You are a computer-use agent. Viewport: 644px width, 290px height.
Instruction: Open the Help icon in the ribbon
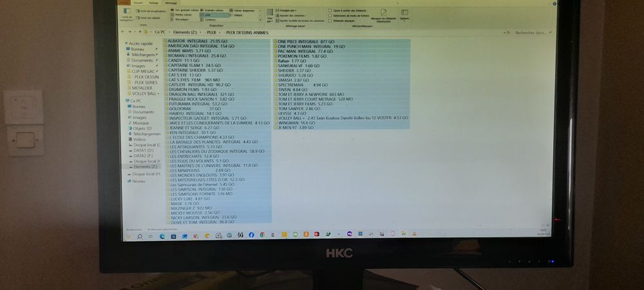(x=554, y=4)
